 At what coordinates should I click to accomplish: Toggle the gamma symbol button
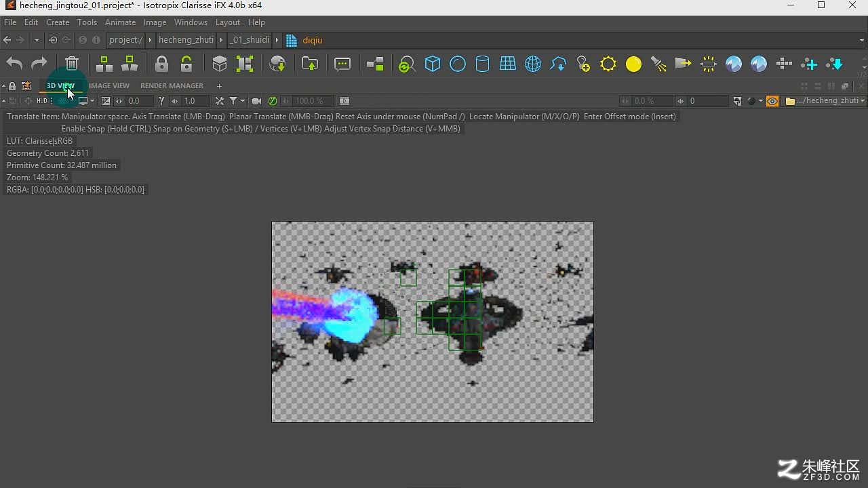[161, 101]
